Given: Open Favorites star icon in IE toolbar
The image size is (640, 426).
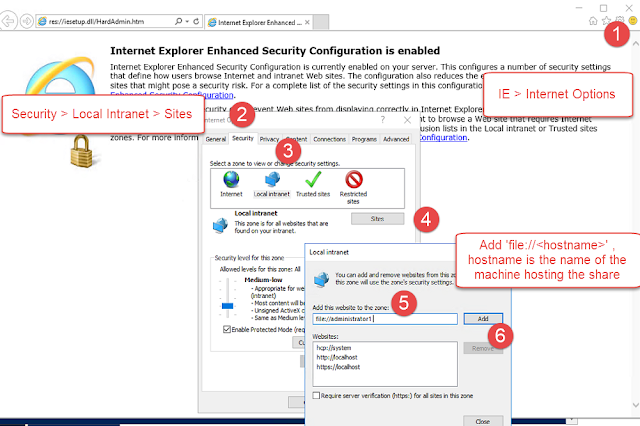Looking at the screenshot, I should click(607, 20).
